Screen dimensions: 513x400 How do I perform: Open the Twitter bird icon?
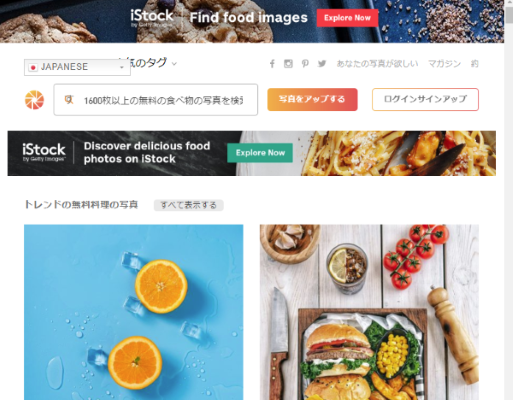pos(322,63)
